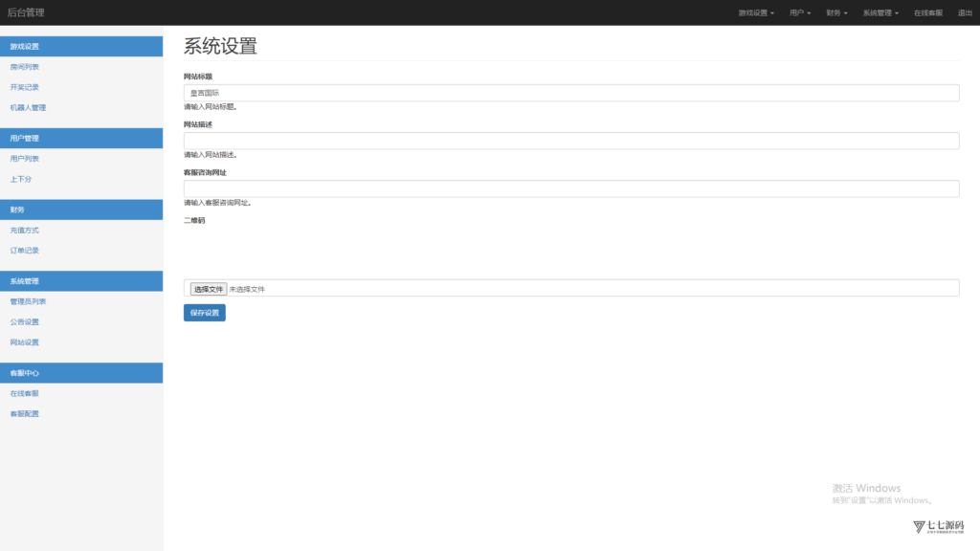Go to 开奖记录 in the sidebar
Viewport: 980px width, 551px height.
[25, 87]
